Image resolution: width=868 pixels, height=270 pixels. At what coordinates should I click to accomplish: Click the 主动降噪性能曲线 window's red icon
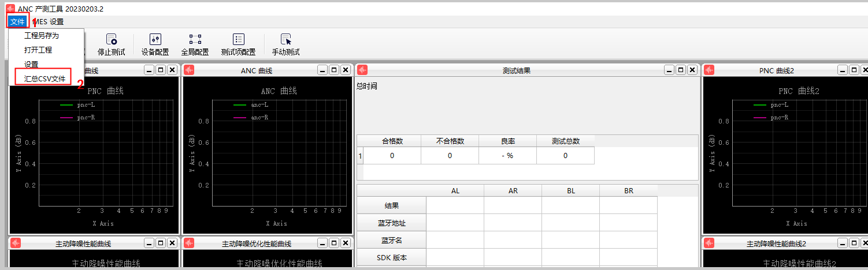16,243
